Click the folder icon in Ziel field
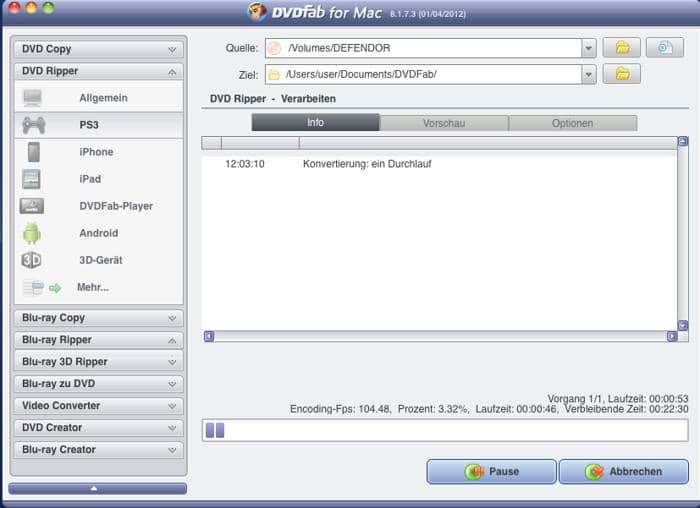700x508 pixels. pos(274,75)
